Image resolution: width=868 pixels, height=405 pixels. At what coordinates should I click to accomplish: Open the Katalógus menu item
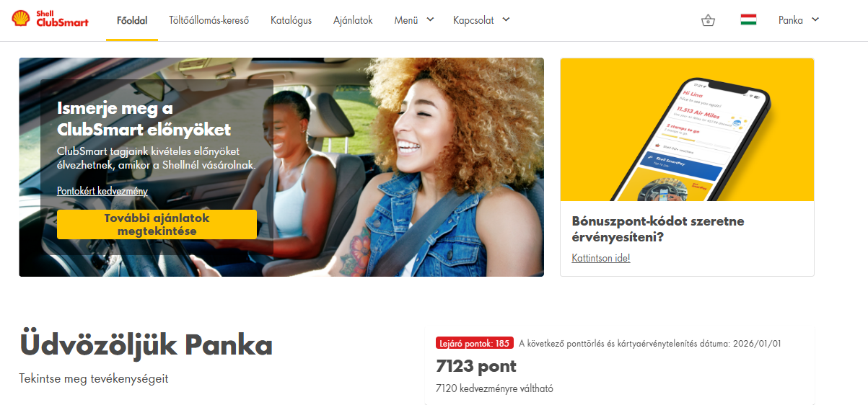(x=291, y=20)
